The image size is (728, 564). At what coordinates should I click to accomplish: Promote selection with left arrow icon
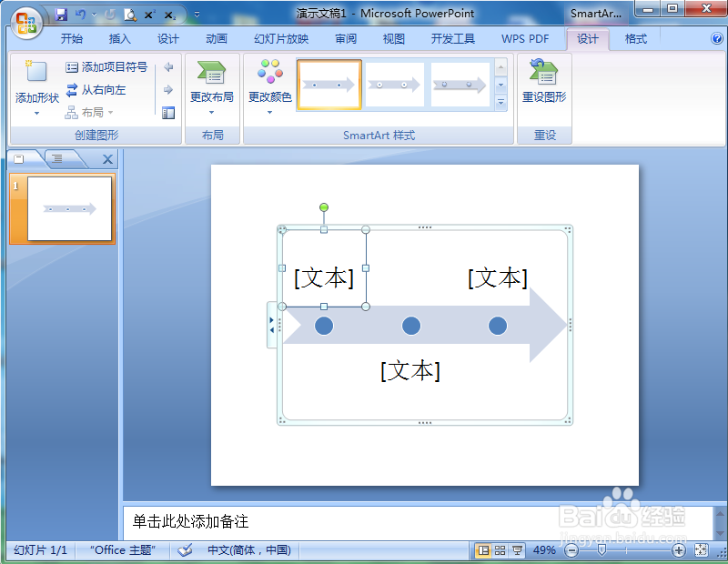point(168,66)
